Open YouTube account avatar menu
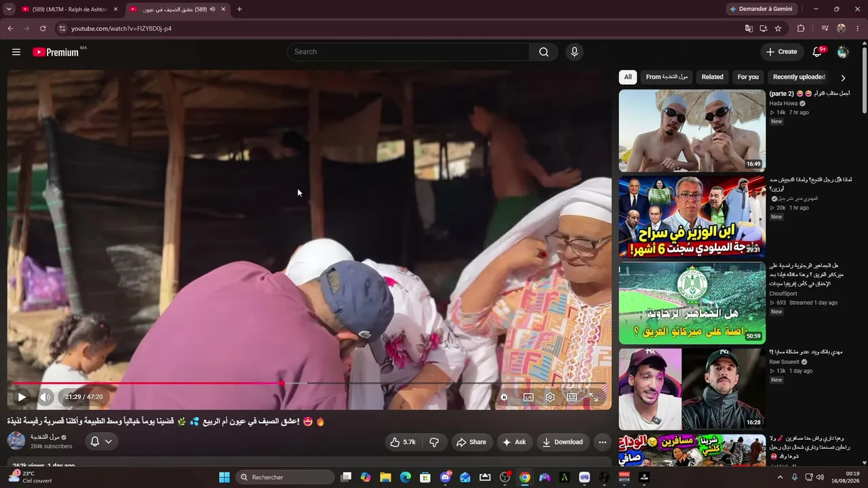Screen dimensions: 868x488 pos(843,52)
